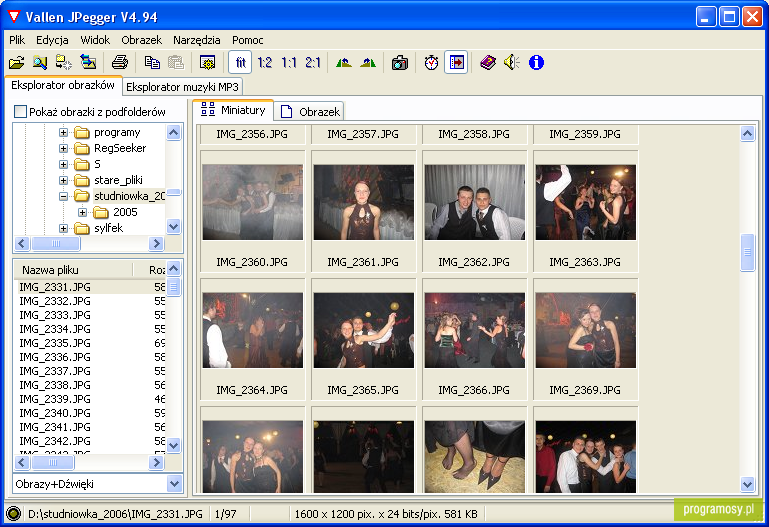The image size is (769, 527).
Task: Select file IMG_2335.JPG in list
Action: (55, 343)
